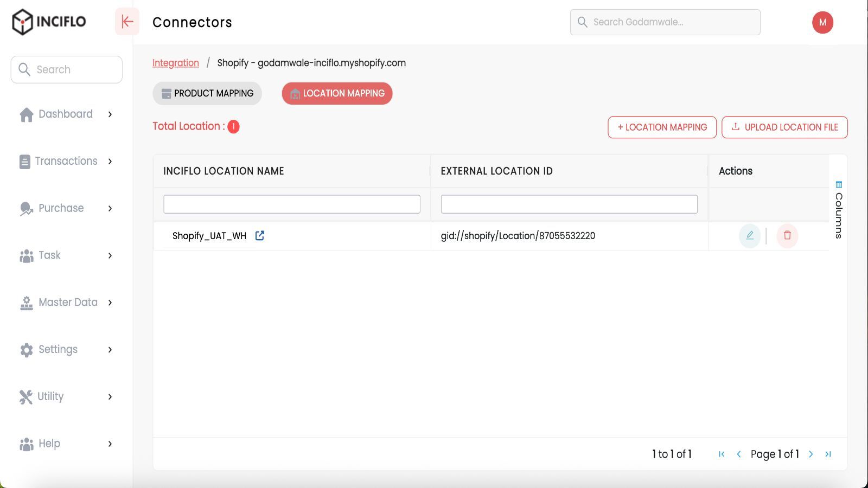Edit the Shopify_UAT_WH mapping with the pencil icon
This screenshot has height=488, width=868.
750,236
